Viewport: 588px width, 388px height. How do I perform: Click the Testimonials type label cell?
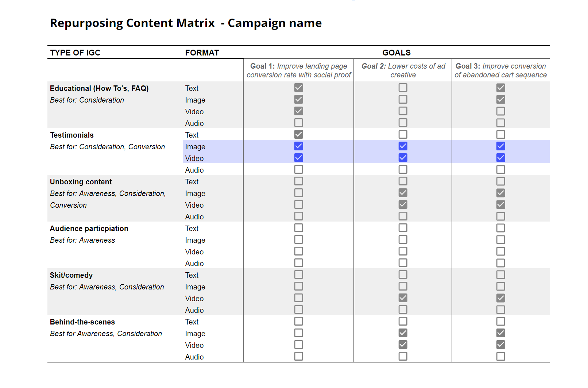point(72,135)
